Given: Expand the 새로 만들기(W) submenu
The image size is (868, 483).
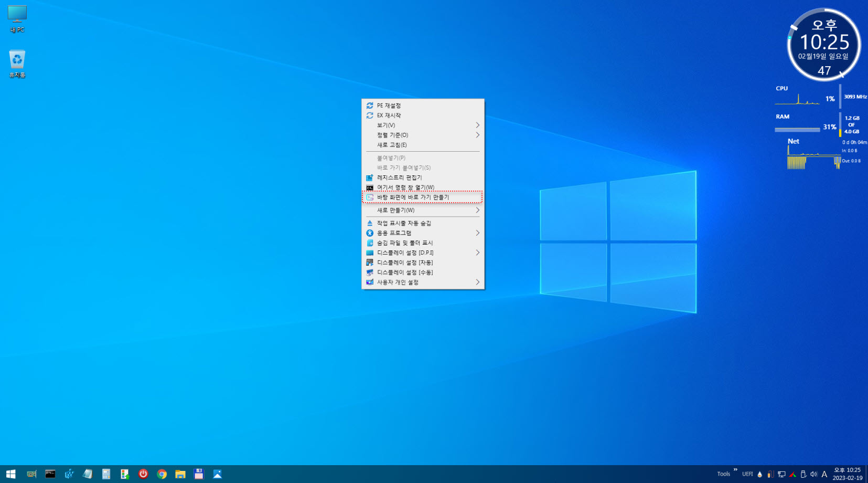Looking at the screenshot, I should (x=423, y=210).
